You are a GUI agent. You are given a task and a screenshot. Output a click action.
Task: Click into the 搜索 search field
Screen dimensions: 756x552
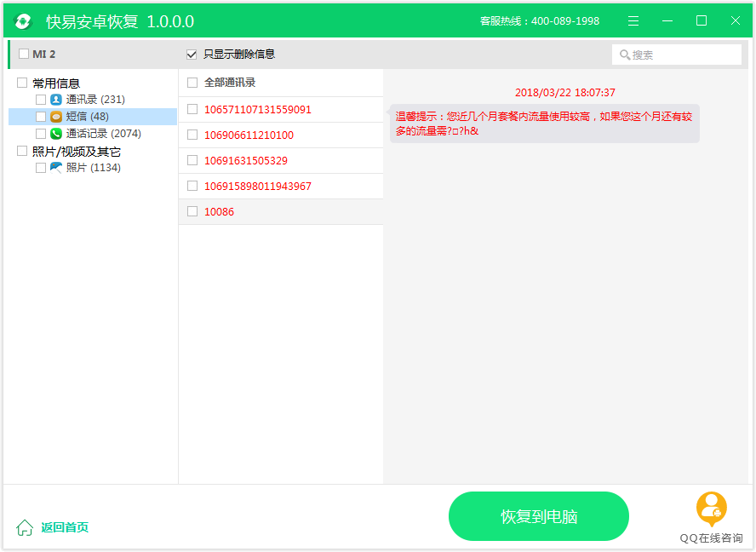[x=677, y=55]
